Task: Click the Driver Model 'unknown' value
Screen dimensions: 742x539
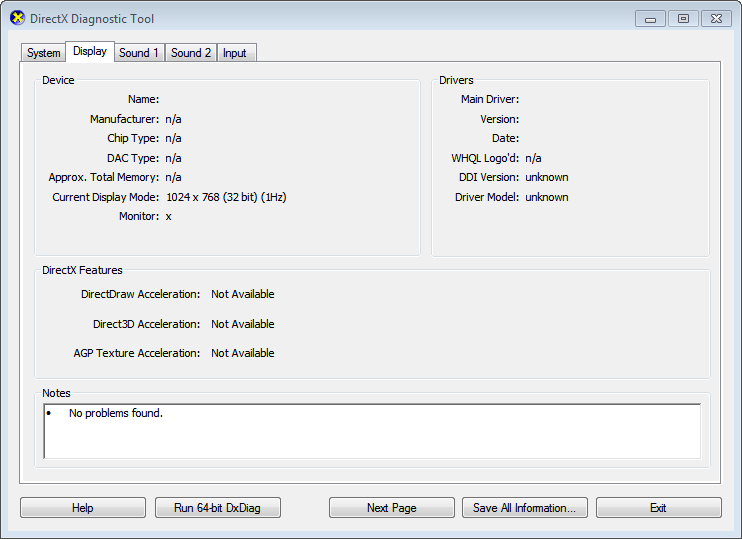Action: coord(547,197)
